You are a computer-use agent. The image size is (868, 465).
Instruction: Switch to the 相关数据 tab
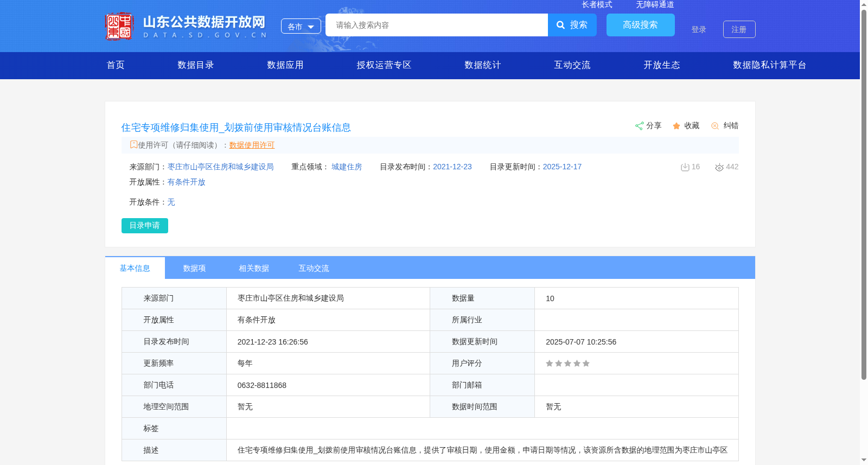[254, 268]
